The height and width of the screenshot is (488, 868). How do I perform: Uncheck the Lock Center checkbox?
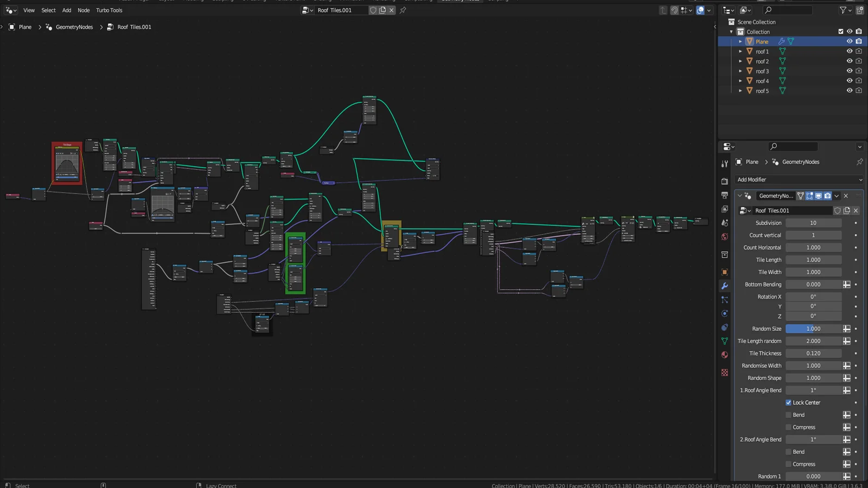[x=789, y=402]
